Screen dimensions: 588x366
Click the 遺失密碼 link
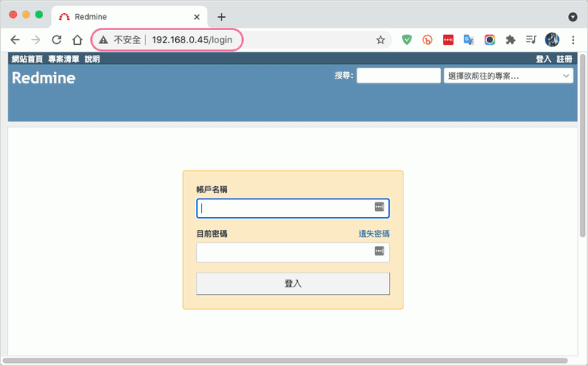pos(374,234)
